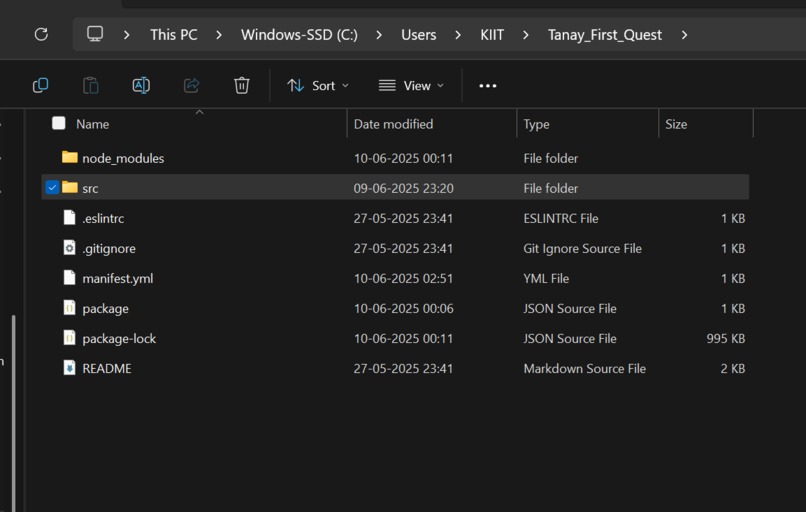806x512 pixels.
Task: Expand the chevron before This PC
Action: [x=126, y=35]
